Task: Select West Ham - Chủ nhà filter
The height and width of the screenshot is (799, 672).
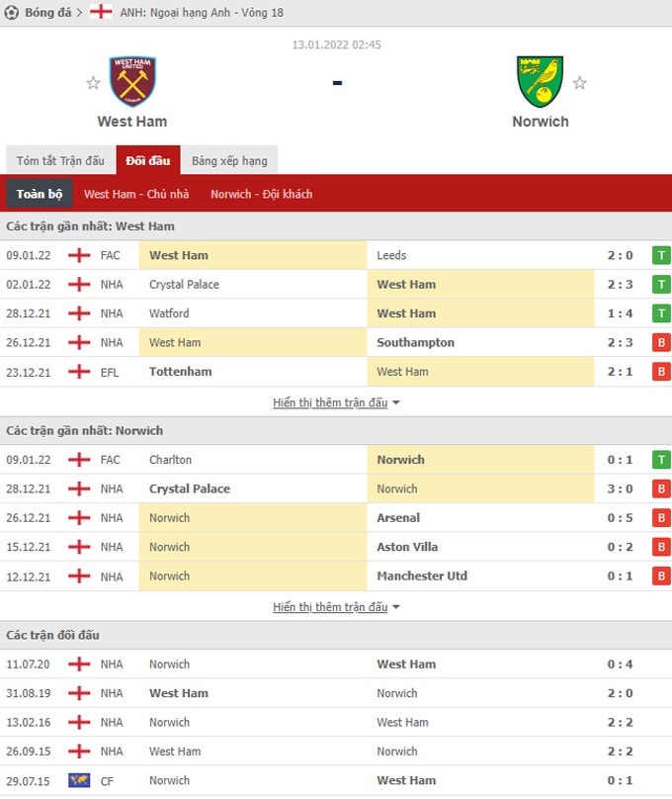Action: tap(136, 194)
